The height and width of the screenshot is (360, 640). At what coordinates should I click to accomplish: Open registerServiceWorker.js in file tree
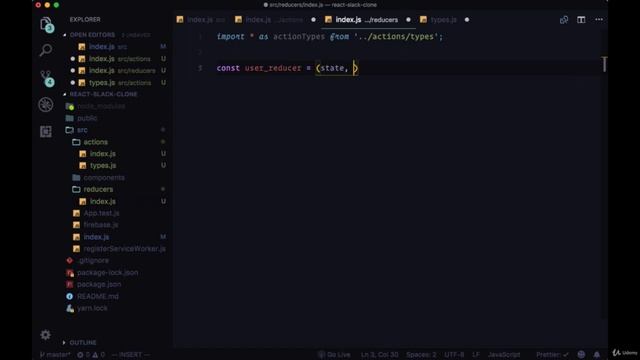click(124, 249)
